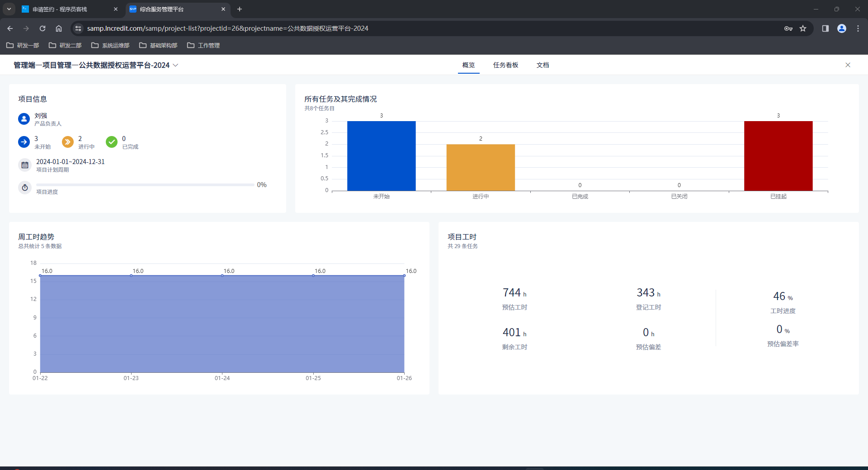868x470 pixels.
Task: Reload the current page
Action: (42, 28)
